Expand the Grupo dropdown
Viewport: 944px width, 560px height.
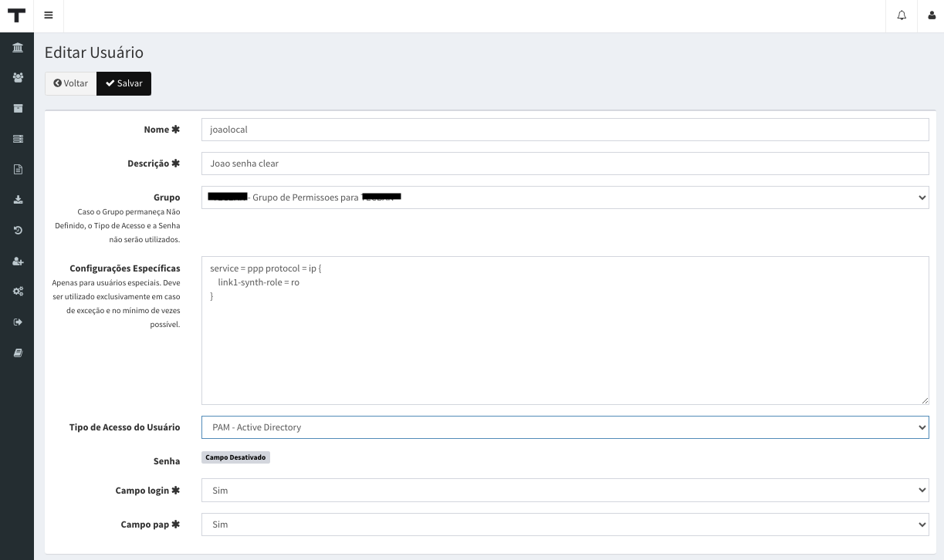(x=565, y=197)
